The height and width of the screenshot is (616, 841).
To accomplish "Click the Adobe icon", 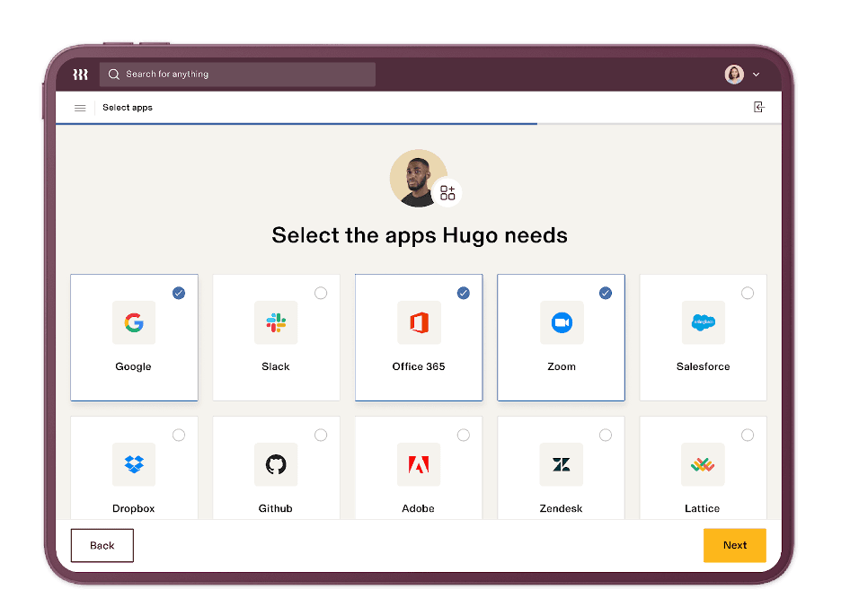I will (x=418, y=464).
